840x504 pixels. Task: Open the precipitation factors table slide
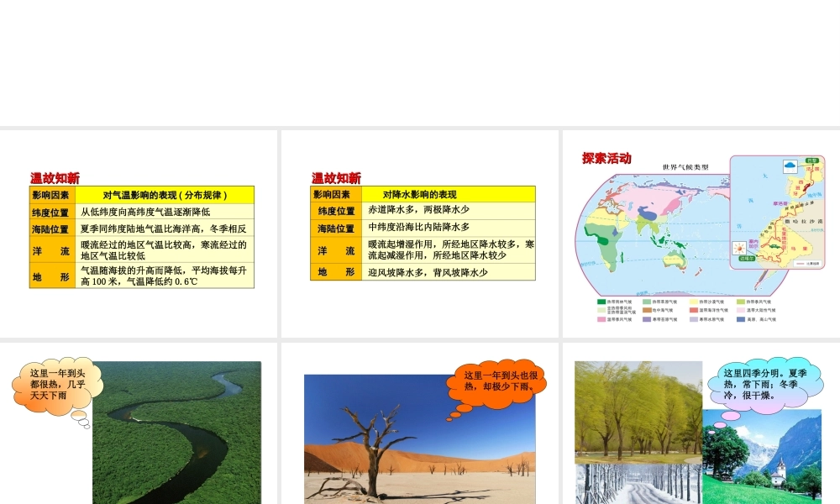point(419,234)
